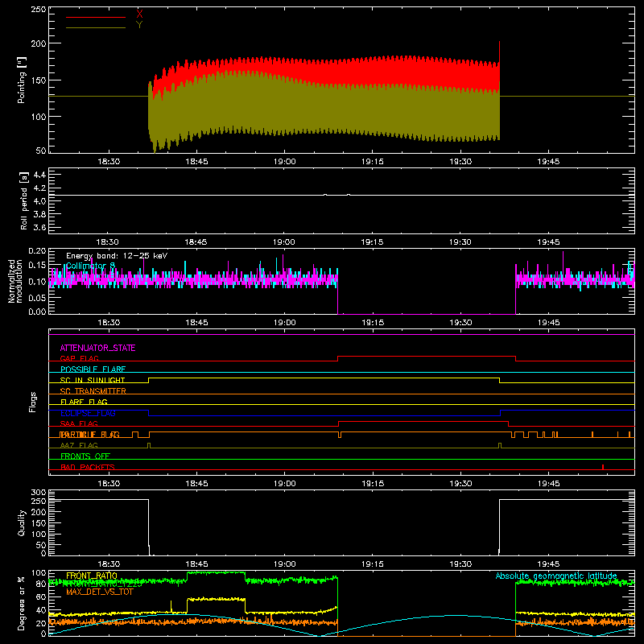Screen dimensions: 644x644
Task: Click the 'Normalized modulation' axis title
Action: click(x=15, y=281)
